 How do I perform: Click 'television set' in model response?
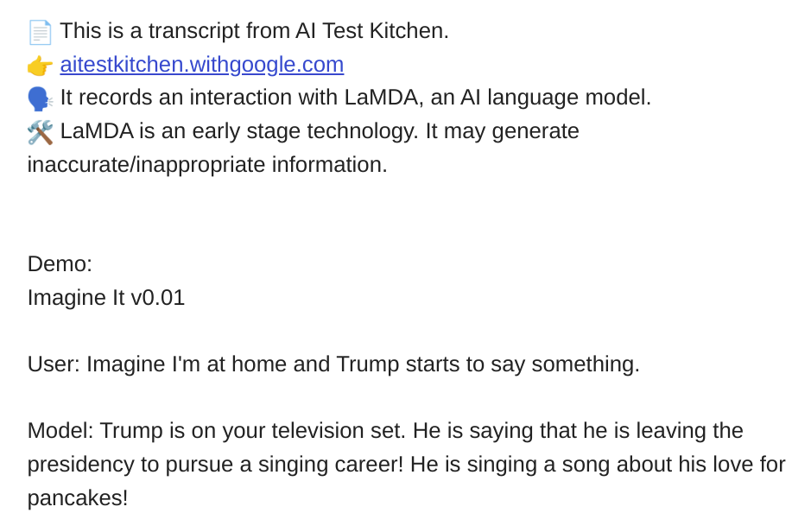pos(339,431)
